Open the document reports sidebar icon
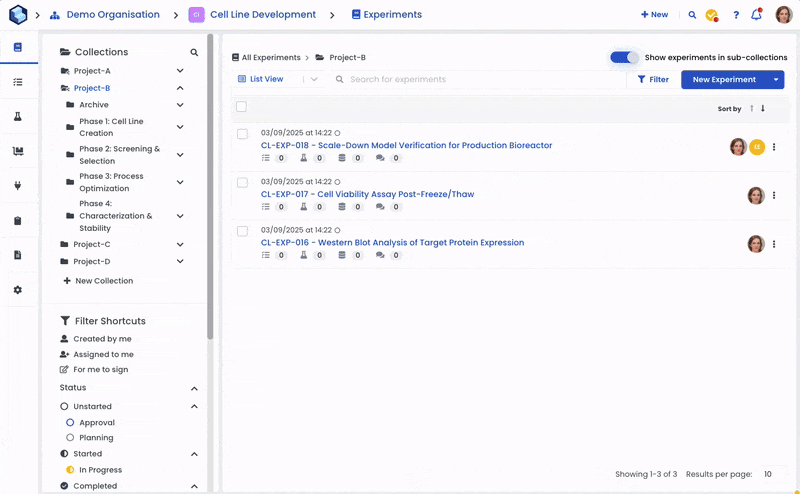Screen dimensions: 800x494 point(18,255)
